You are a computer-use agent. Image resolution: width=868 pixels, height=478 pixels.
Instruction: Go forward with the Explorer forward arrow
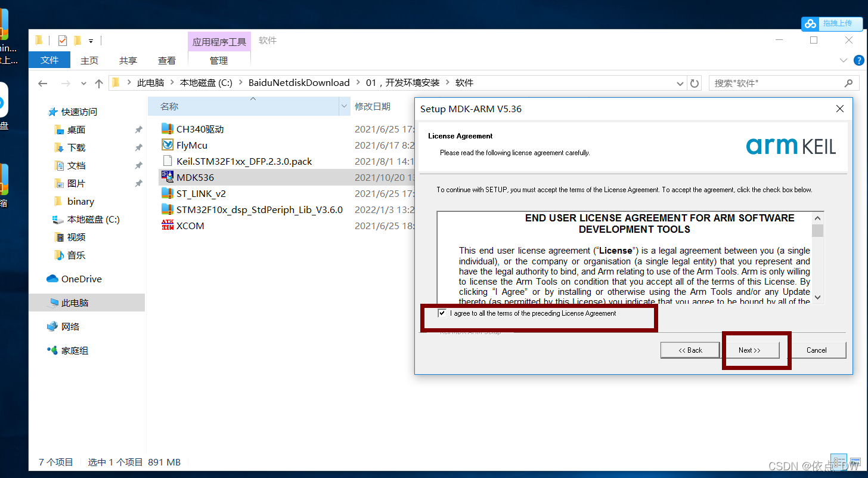point(66,83)
